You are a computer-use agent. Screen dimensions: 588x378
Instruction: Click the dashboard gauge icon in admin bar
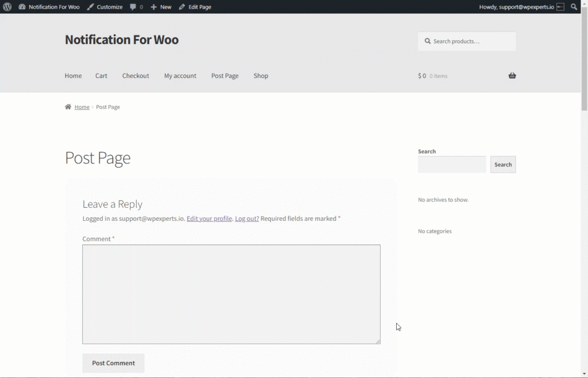22,7
